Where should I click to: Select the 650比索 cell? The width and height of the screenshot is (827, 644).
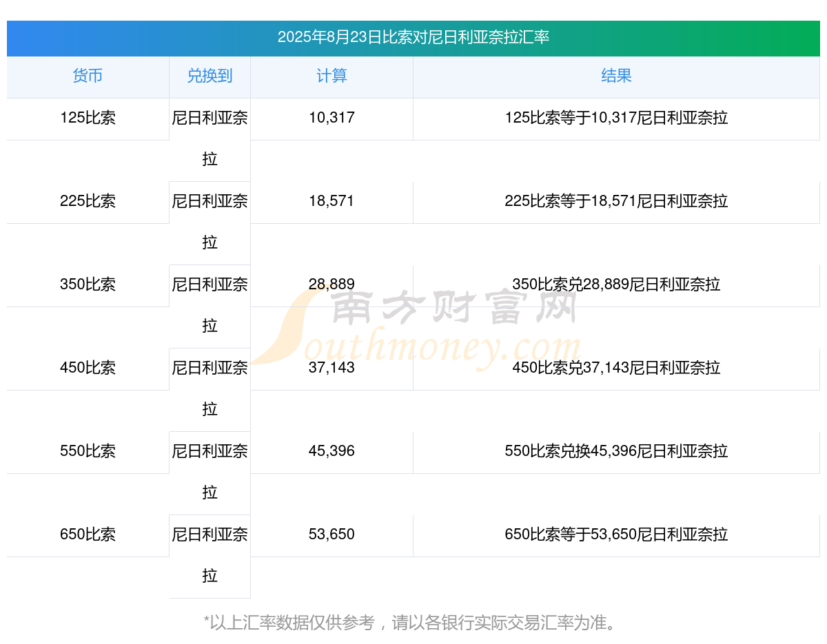click(88, 534)
